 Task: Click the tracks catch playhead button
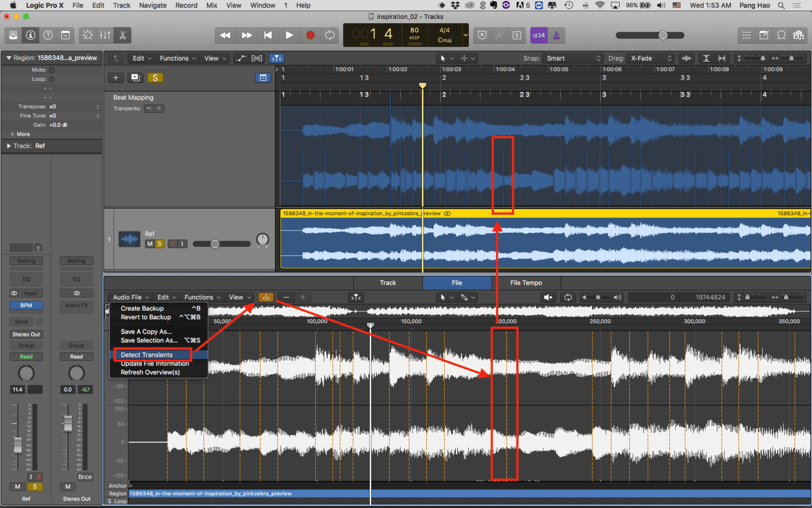(277, 58)
